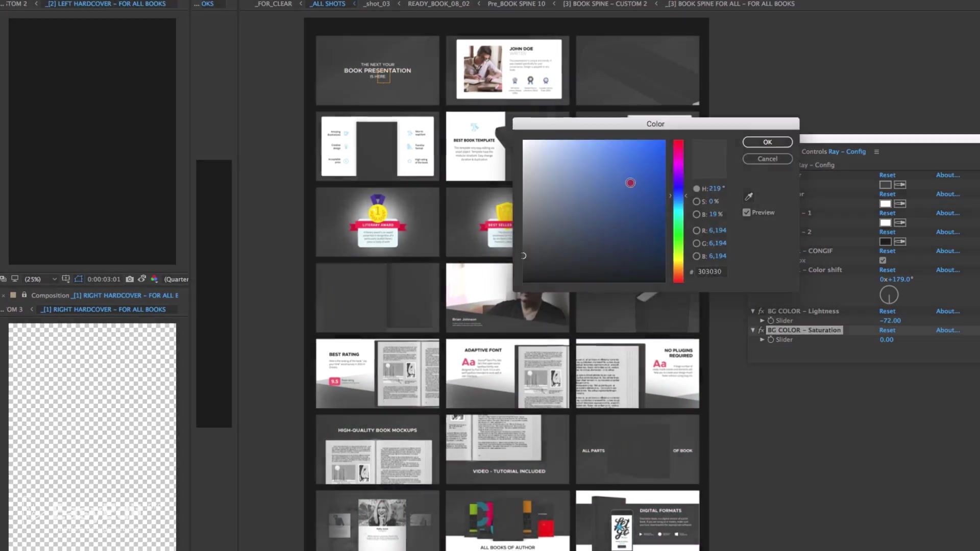Select the Hue radio button
980x551 pixels.
697,188
